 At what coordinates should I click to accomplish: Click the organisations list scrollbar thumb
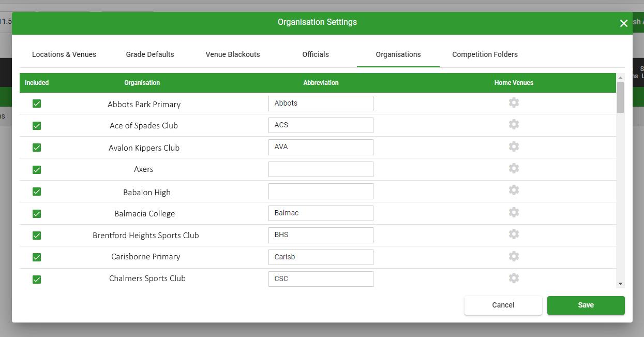621,97
